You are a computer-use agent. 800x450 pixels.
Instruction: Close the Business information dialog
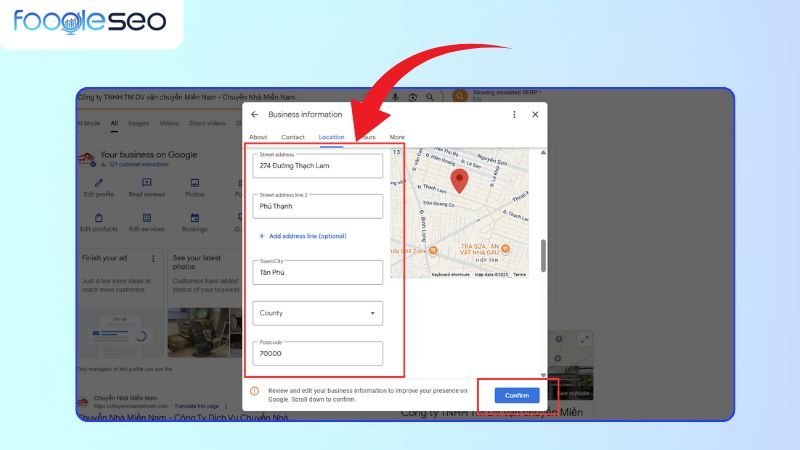click(x=535, y=115)
